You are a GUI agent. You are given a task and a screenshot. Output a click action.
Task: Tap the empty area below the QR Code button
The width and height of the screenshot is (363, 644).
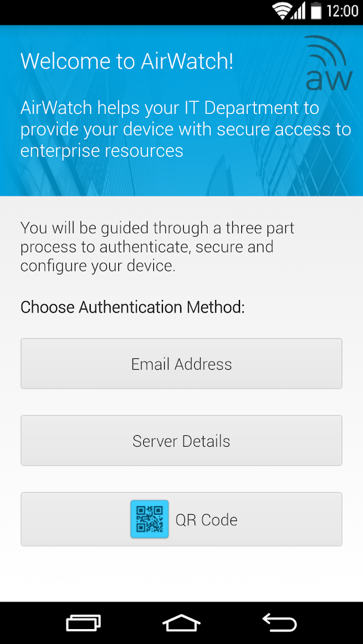tap(181, 574)
